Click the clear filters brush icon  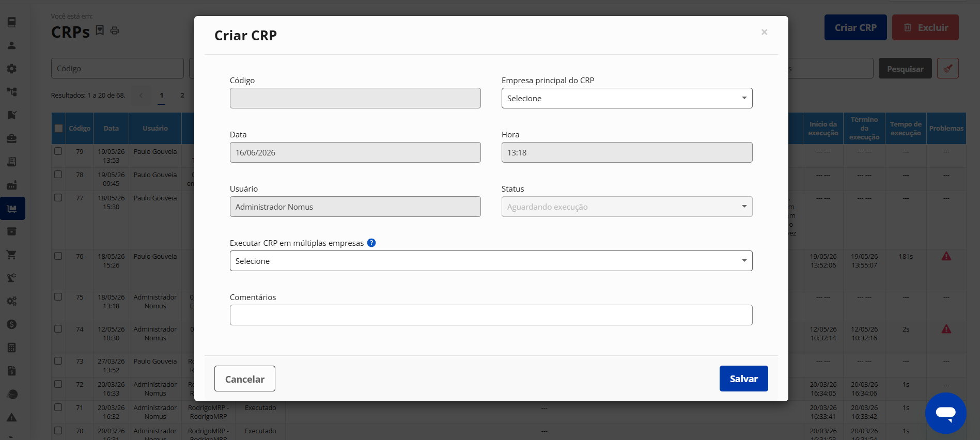click(x=947, y=68)
